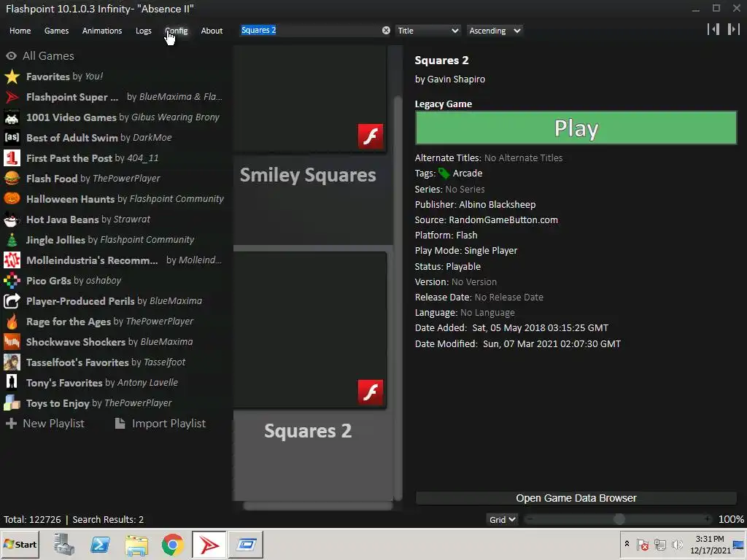Screen dimensions: 747x560
Task: Click the Favorites star playlist icon
Action: pyautogui.click(x=12, y=77)
